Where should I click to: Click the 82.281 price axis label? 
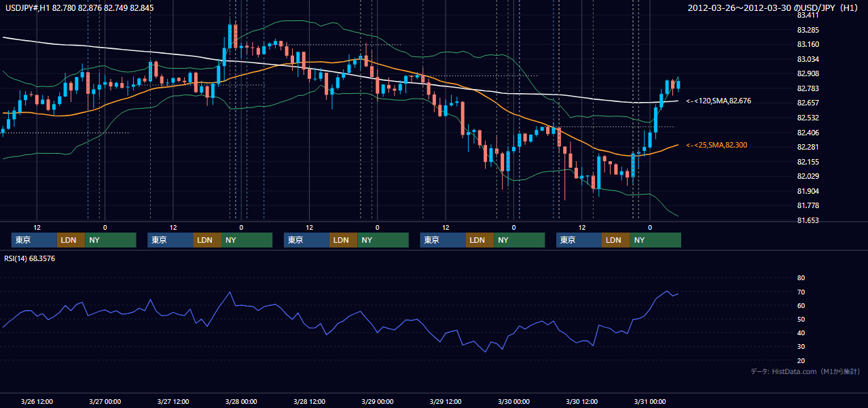pyautogui.click(x=808, y=147)
